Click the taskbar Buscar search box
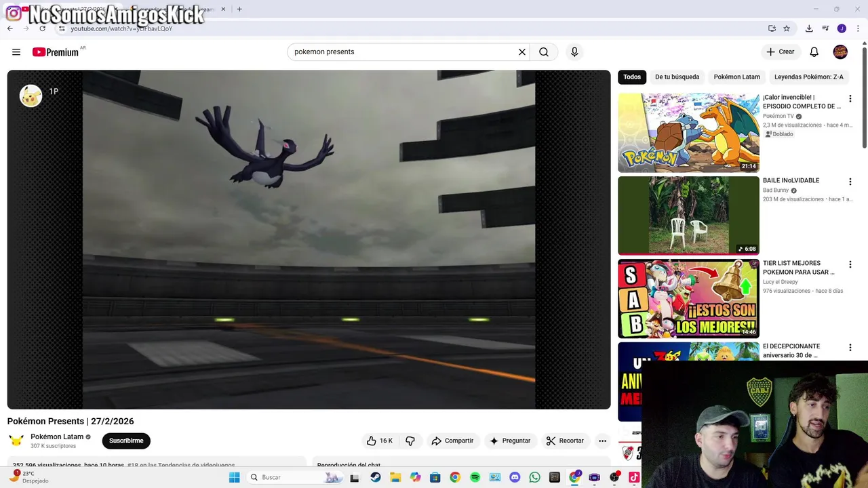The width and height of the screenshot is (868, 488). click(x=295, y=477)
